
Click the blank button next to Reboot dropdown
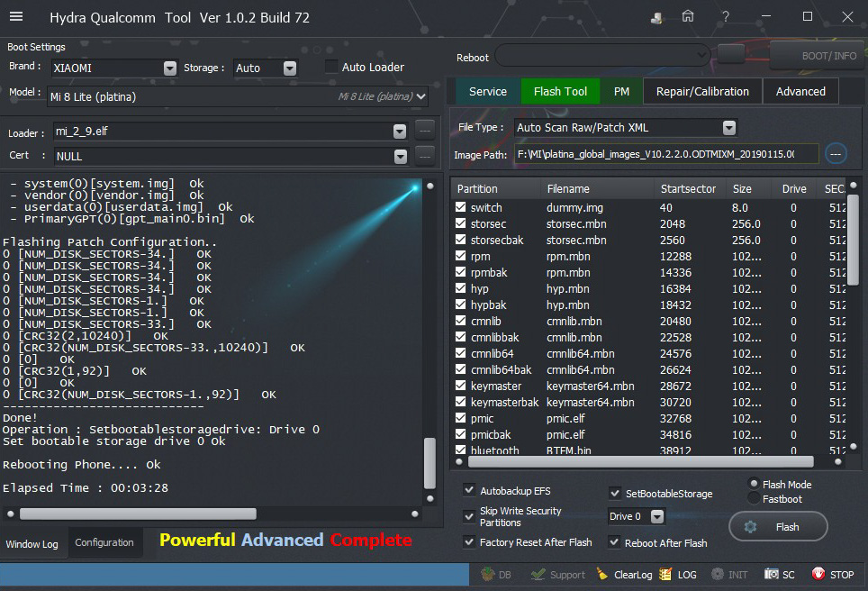coord(731,55)
